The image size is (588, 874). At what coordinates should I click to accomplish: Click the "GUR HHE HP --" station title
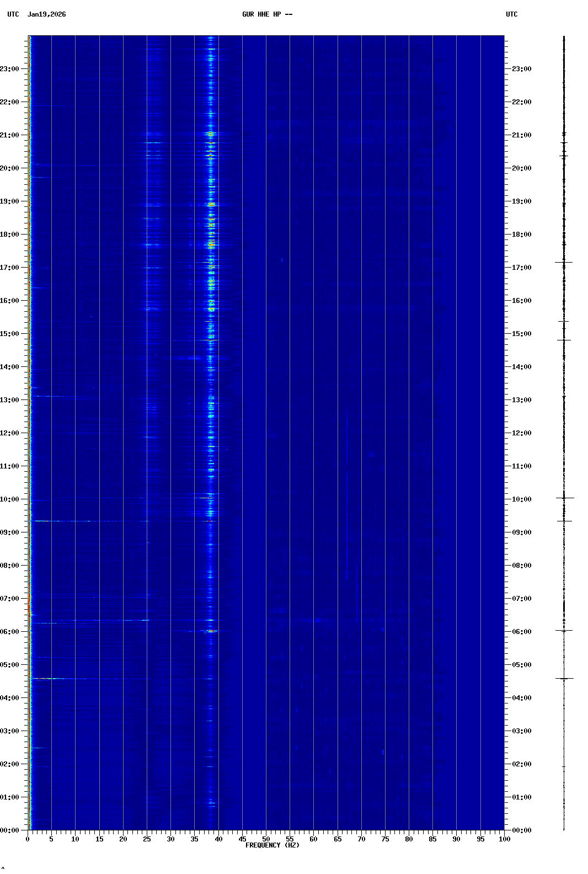pyautogui.click(x=267, y=14)
